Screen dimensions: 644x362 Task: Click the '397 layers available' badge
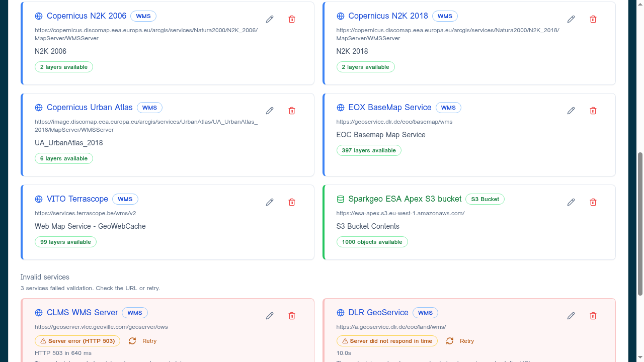coord(369,150)
